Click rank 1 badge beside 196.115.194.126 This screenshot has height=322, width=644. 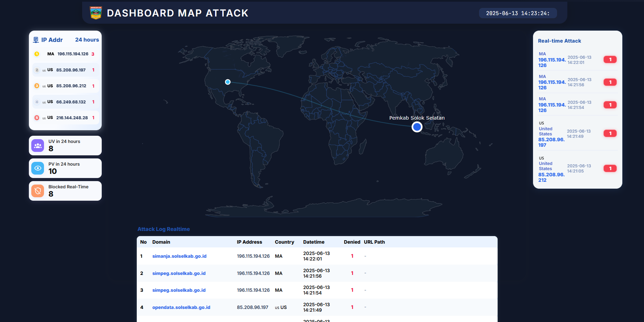pos(37,54)
